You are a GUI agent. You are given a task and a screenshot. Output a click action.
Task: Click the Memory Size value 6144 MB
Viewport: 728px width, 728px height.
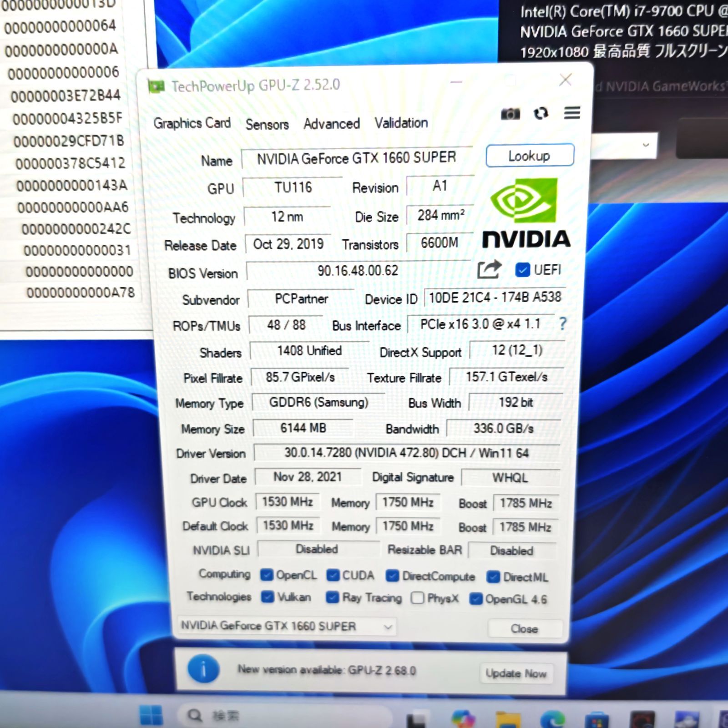[x=303, y=428]
